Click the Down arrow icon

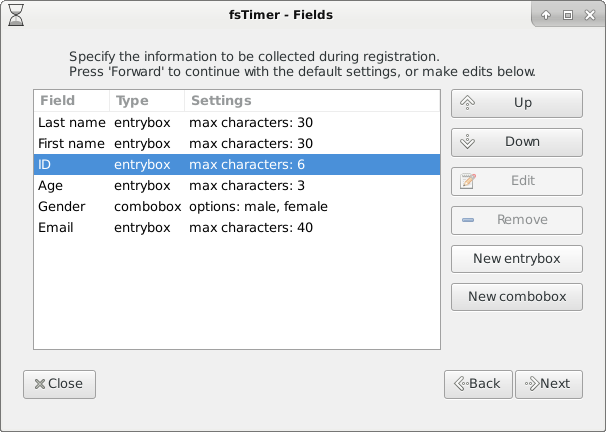[x=467, y=142]
